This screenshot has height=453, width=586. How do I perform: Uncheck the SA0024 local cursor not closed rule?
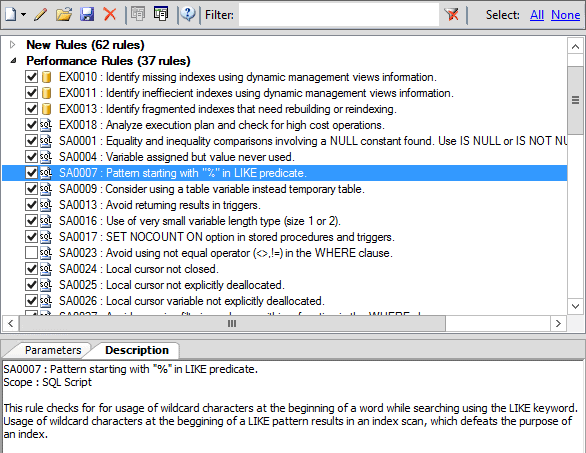(31, 269)
